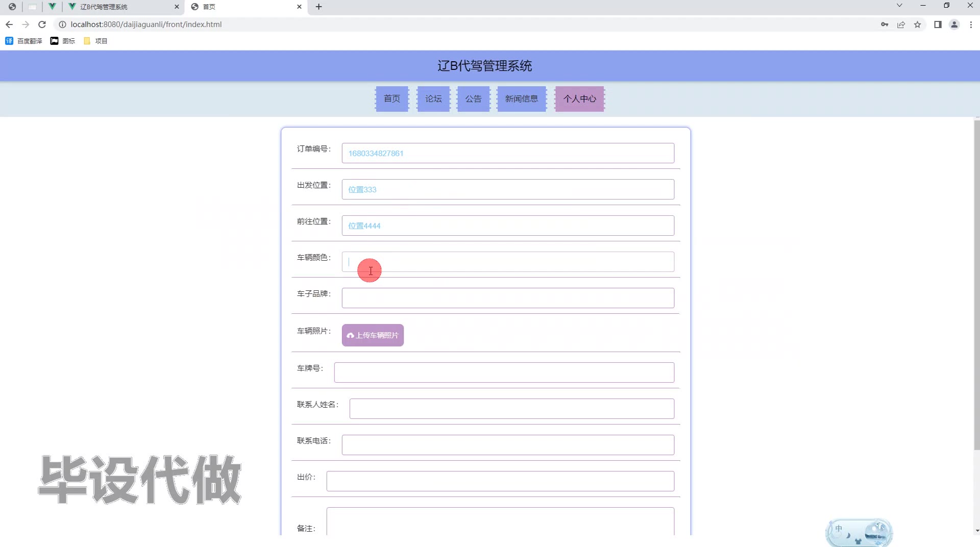Open 个人中心 in the navigation
The image size is (980, 547).
(580, 99)
